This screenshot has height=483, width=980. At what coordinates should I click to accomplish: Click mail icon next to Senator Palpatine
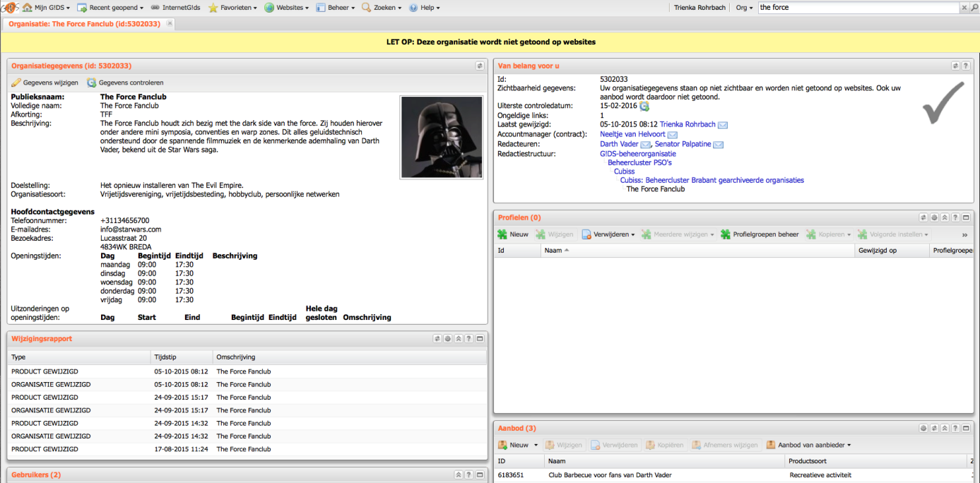718,145
